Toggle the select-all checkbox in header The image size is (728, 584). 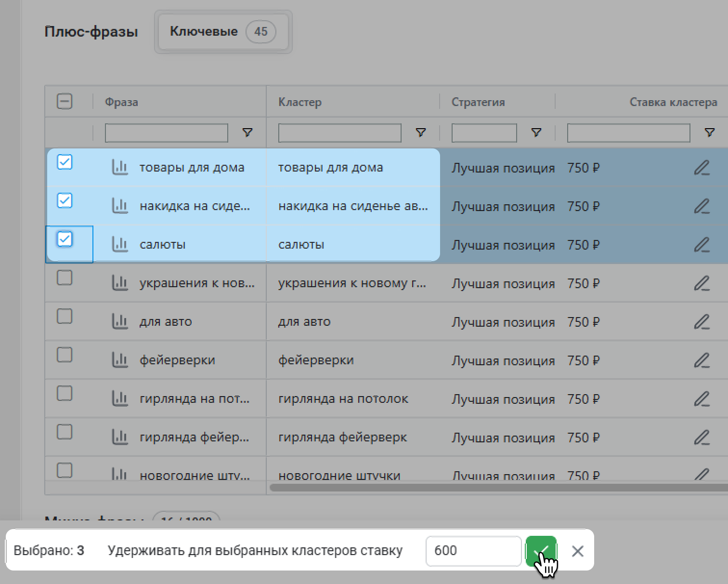coord(65,102)
